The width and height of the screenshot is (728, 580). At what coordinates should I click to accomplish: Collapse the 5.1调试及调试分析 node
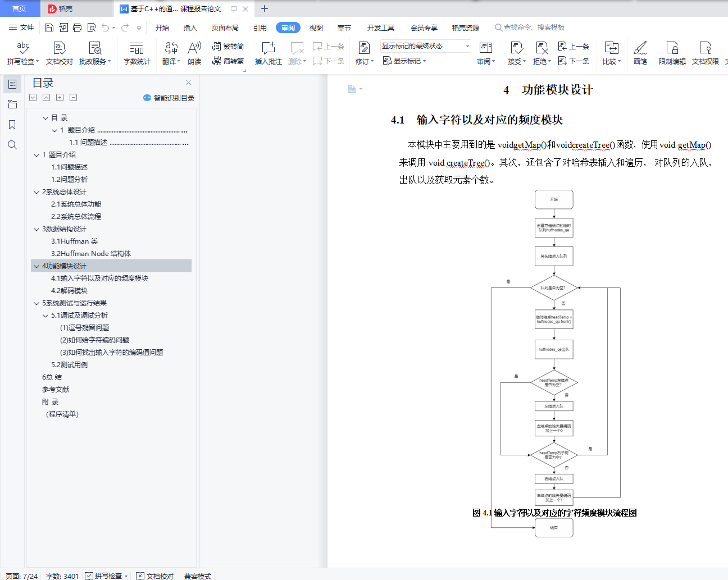pyautogui.click(x=46, y=316)
